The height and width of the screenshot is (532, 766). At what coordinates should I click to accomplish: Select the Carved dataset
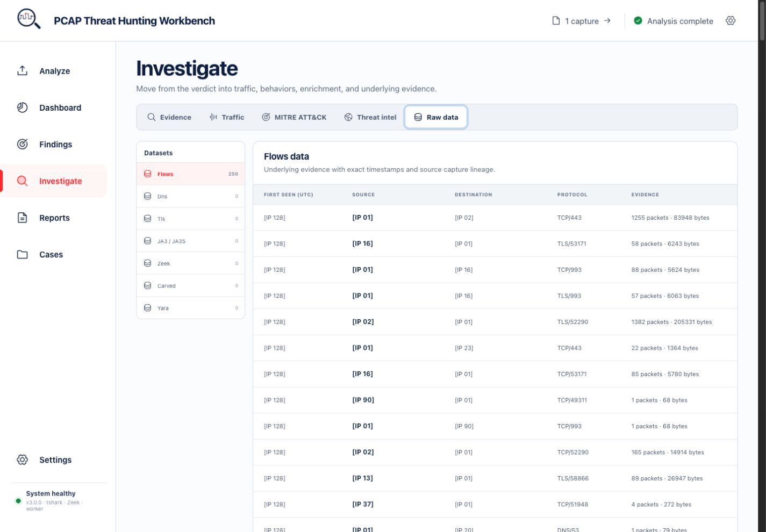[191, 286]
